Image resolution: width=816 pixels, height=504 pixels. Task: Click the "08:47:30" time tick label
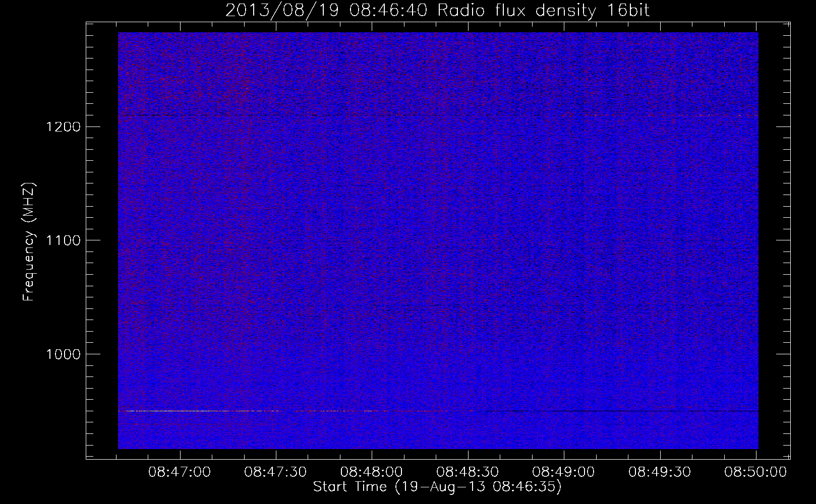[276, 472]
